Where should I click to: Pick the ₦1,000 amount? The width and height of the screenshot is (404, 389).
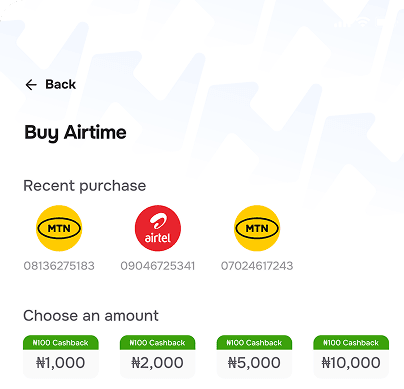pos(61,363)
